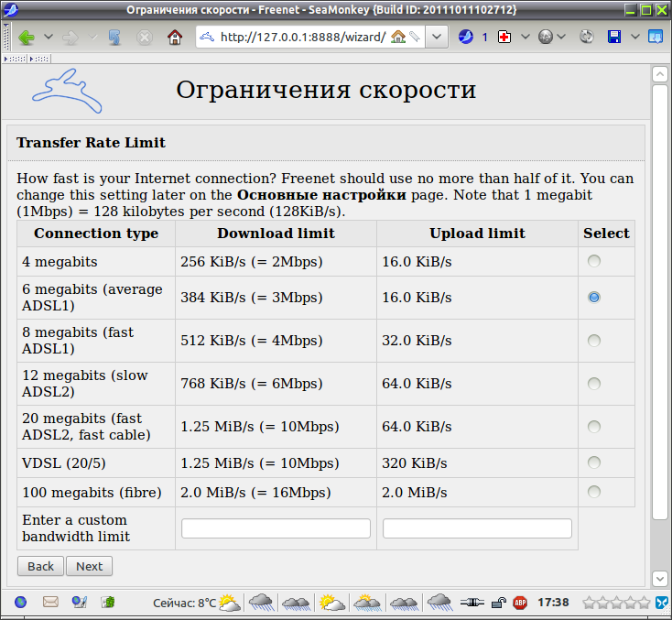The width and height of the screenshot is (672, 620).
Task: Click the current weather 8°C sun-cloud icon
Action: (x=230, y=603)
